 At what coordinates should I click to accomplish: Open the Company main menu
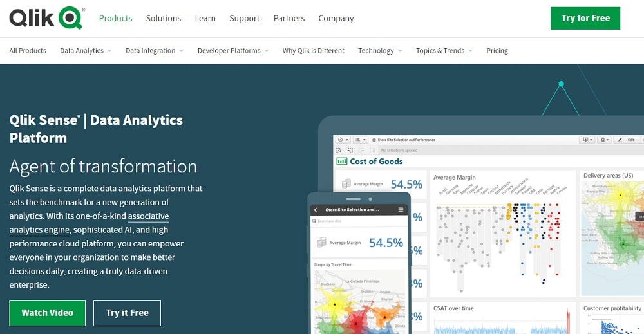coord(336,19)
